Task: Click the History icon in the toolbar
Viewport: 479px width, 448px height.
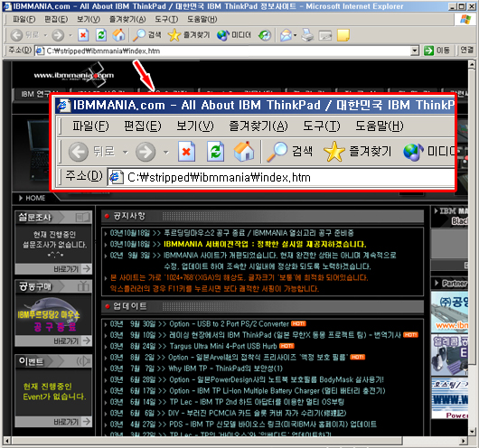Action: tap(265, 35)
